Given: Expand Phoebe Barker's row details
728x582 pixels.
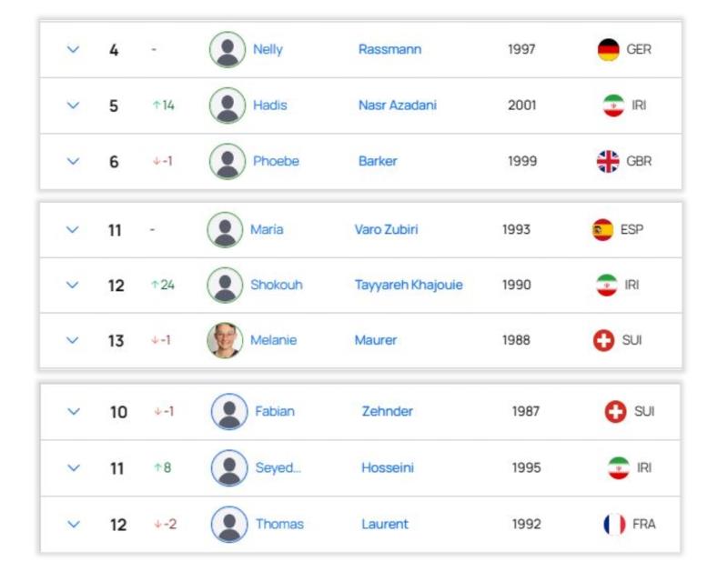Looking at the screenshot, I should 74,162.
